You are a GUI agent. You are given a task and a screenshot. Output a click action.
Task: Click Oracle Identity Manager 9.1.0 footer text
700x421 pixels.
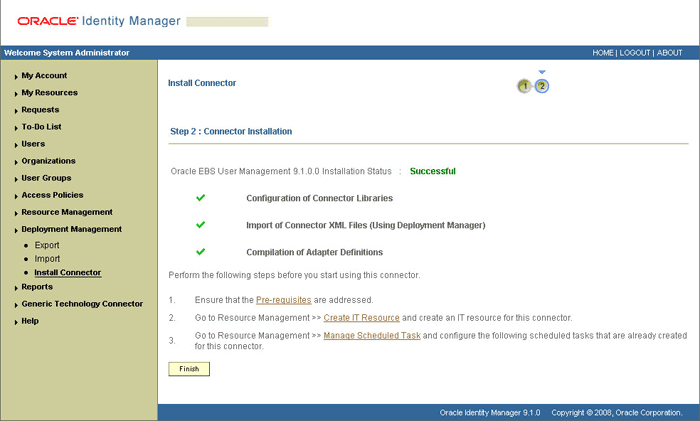[490, 413]
